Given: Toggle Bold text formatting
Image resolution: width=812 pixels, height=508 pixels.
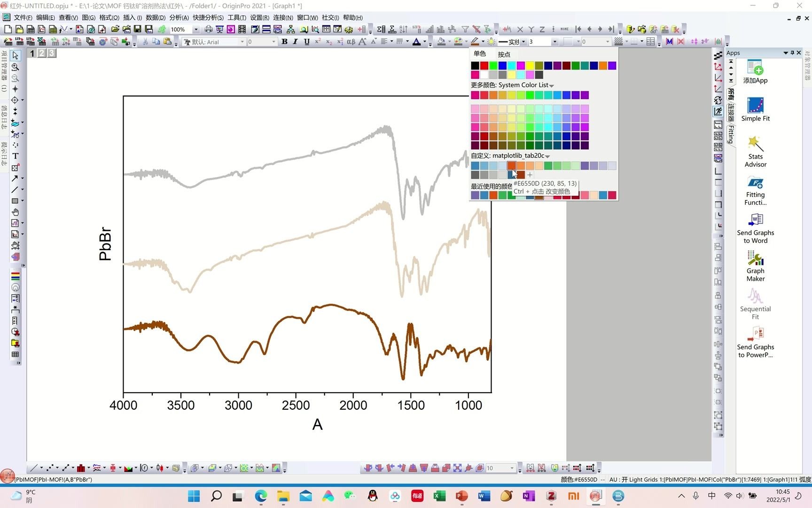Looking at the screenshot, I should pyautogui.click(x=284, y=41).
